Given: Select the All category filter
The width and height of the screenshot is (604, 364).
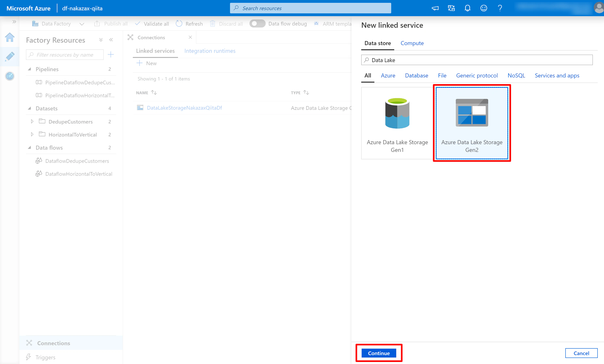Looking at the screenshot, I should point(368,75).
